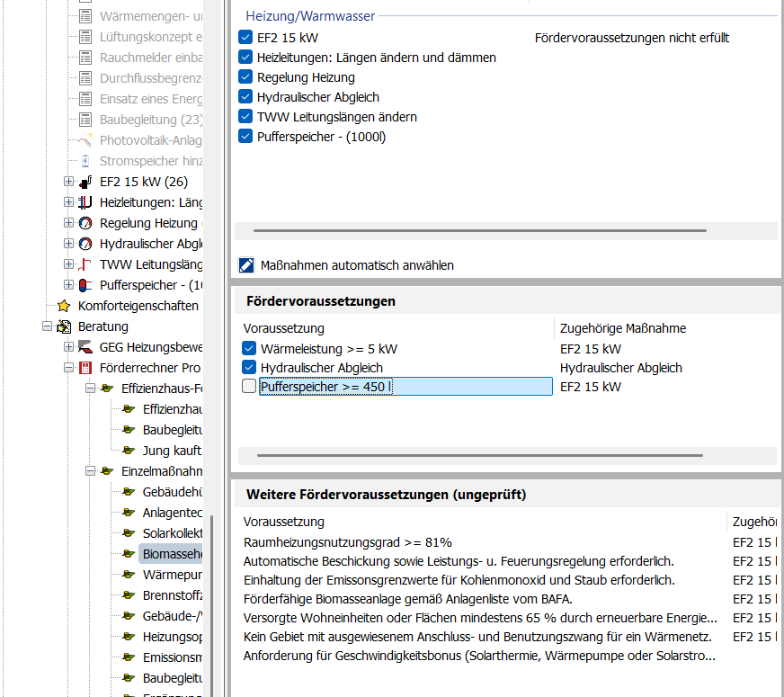Click the Regelung Heizung gauge icon

(x=85, y=223)
